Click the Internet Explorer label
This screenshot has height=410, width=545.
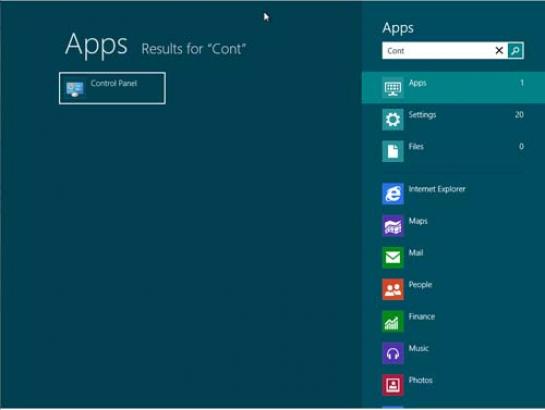point(437,189)
